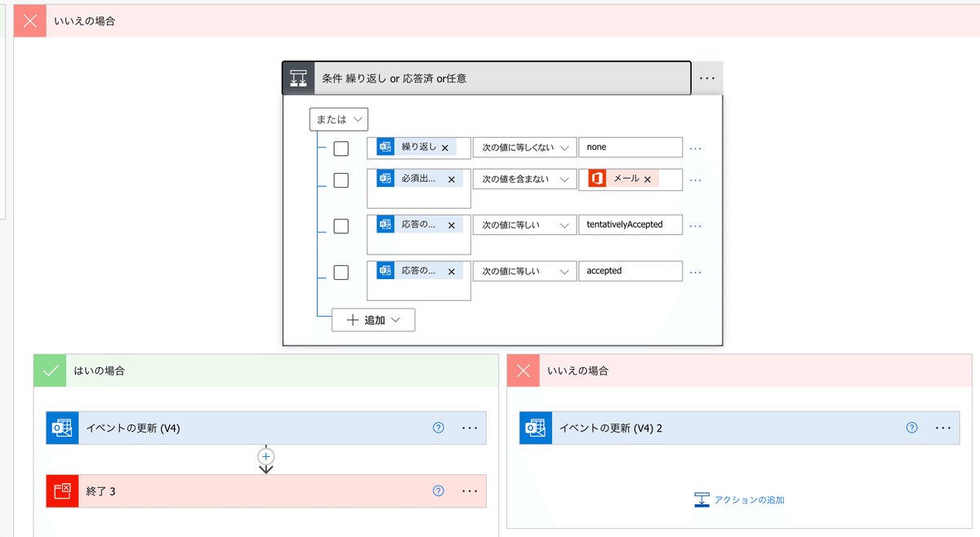Remove the 応答の… token in tentativelyAccepted row
Image resolution: width=980 pixels, height=537 pixels.
452,225
